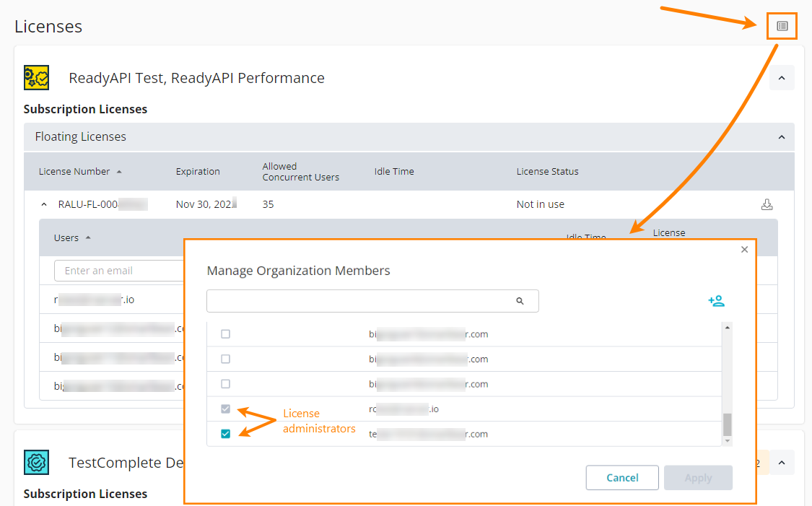Collapse the ReadyAPI Test, ReadyAPI Performance panel
This screenshot has height=506, width=812.
click(x=782, y=77)
